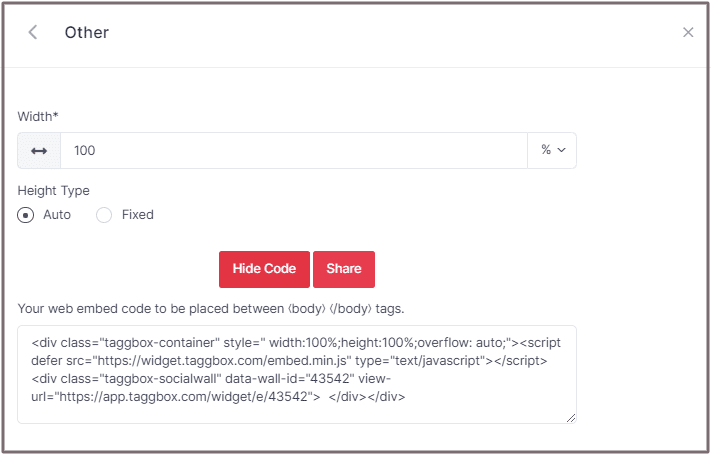
Task: Expand the chevron beside the % unit
Action: (x=561, y=150)
